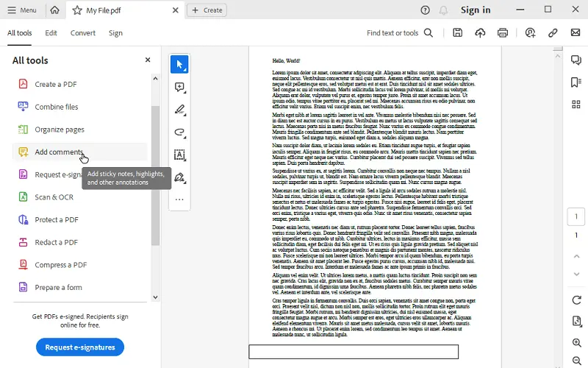The height and width of the screenshot is (368, 588).
Task: Click the empty text field below page
Action: (354, 352)
